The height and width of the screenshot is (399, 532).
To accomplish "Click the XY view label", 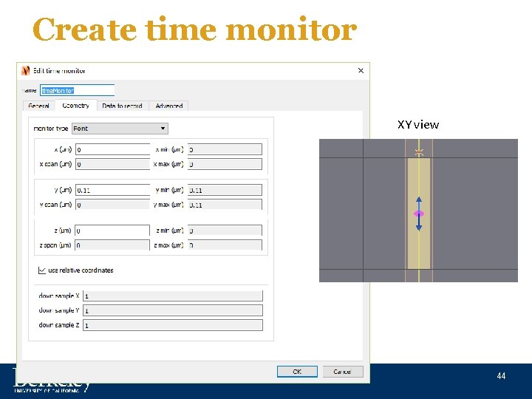I will click(x=418, y=125).
